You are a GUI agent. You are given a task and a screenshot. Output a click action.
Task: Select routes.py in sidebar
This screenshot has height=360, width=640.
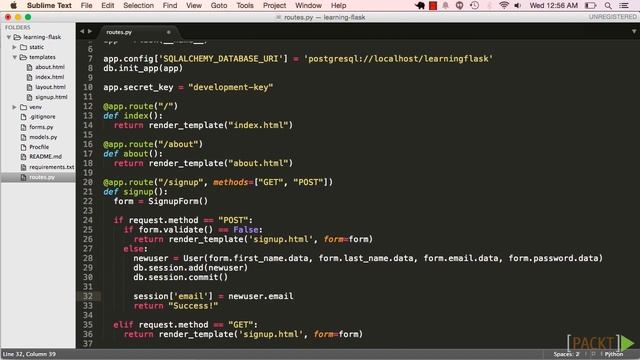(x=42, y=177)
